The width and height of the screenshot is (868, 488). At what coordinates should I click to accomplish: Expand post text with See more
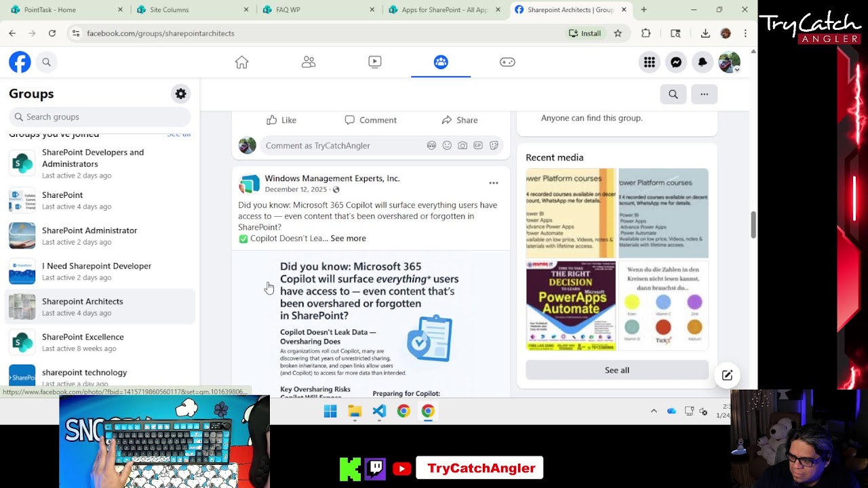[x=348, y=239]
